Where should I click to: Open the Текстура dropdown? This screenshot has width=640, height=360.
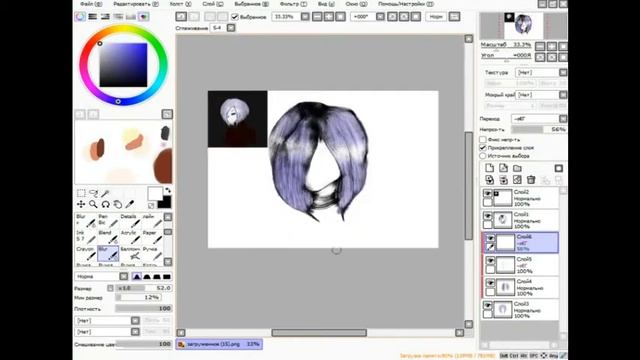563,72
